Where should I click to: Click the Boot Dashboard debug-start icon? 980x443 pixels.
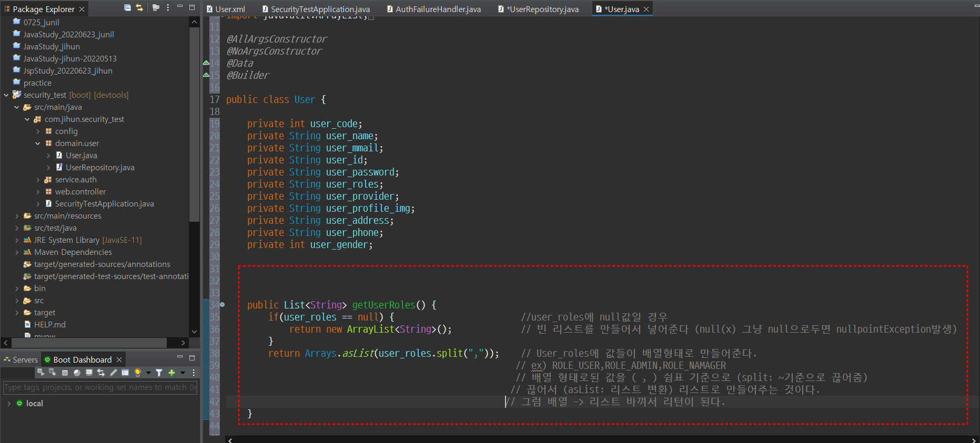[53, 373]
